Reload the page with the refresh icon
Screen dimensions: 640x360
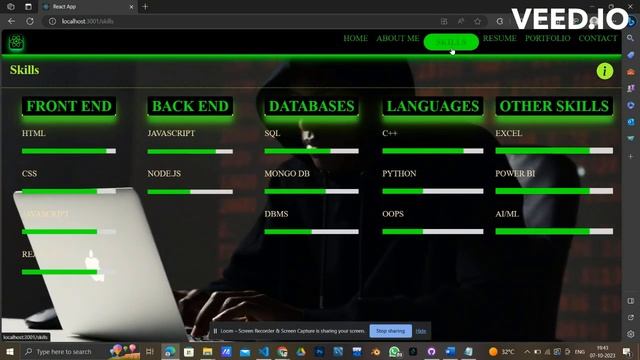point(30,21)
